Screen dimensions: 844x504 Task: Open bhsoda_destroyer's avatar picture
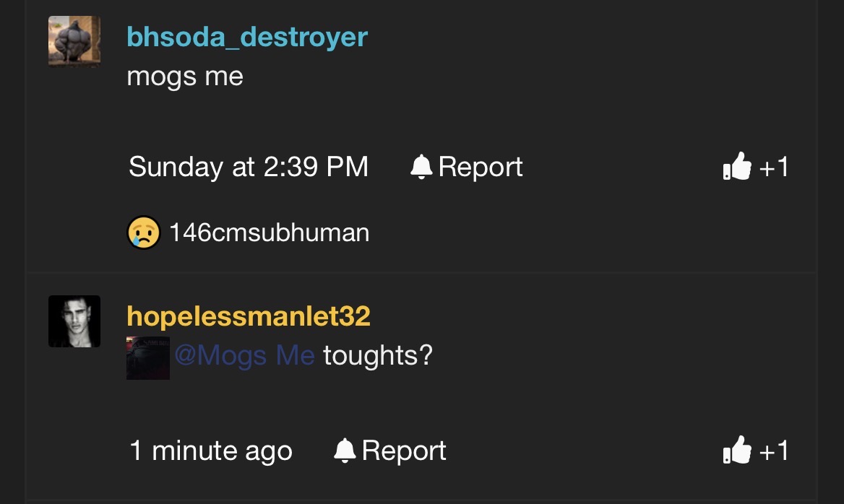click(x=74, y=41)
